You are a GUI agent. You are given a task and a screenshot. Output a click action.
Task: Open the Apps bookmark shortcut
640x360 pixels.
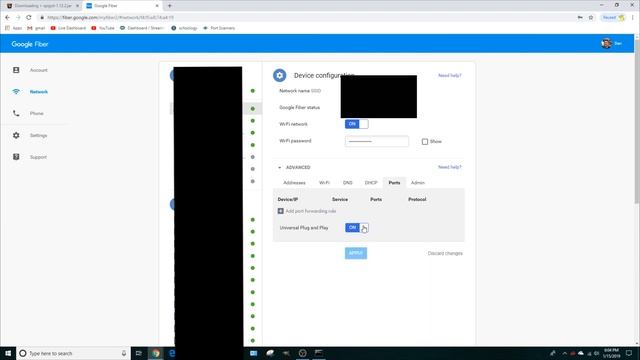[x=13, y=28]
